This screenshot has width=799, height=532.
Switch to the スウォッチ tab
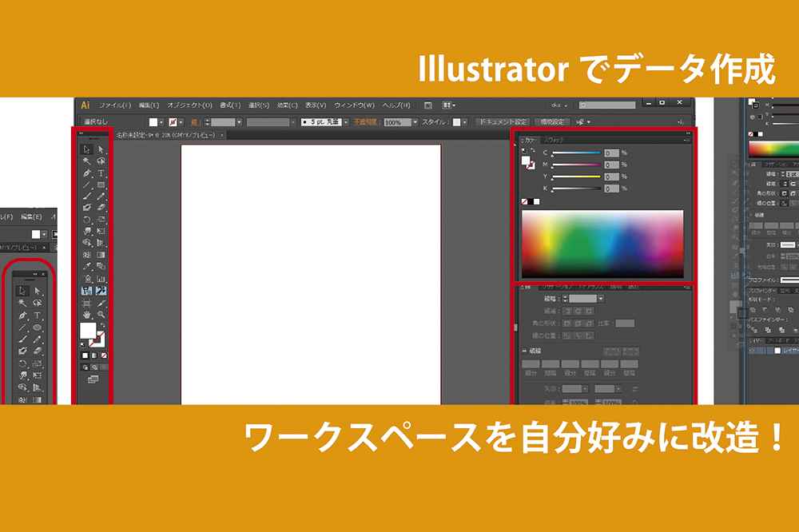point(554,140)
